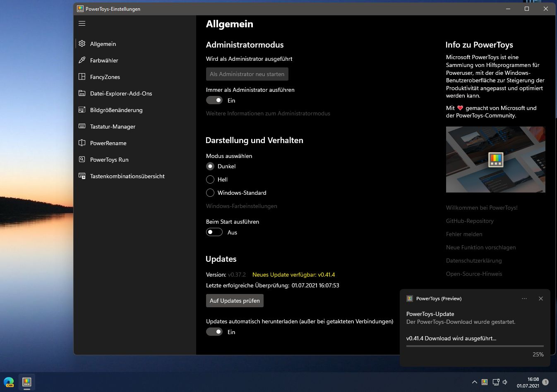Screen dimensions: 557x392
Task: Open Microsoft Edge from the taskbar
Action: point(9,382)
